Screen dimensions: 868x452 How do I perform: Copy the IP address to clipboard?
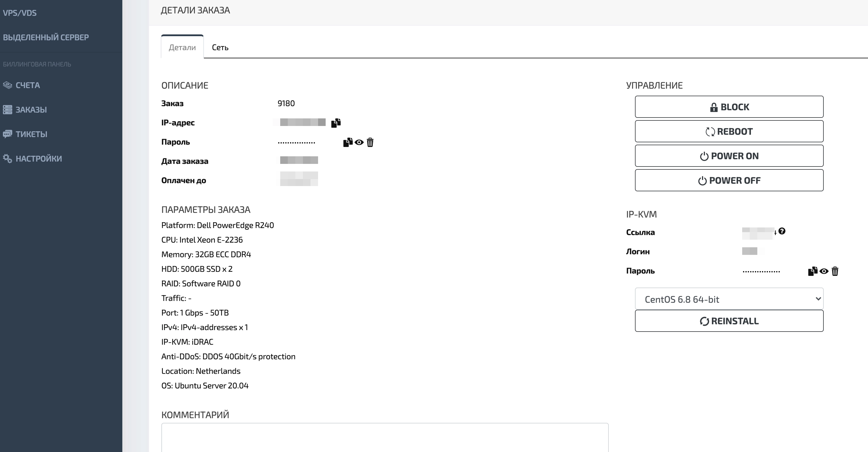[336, 123]
